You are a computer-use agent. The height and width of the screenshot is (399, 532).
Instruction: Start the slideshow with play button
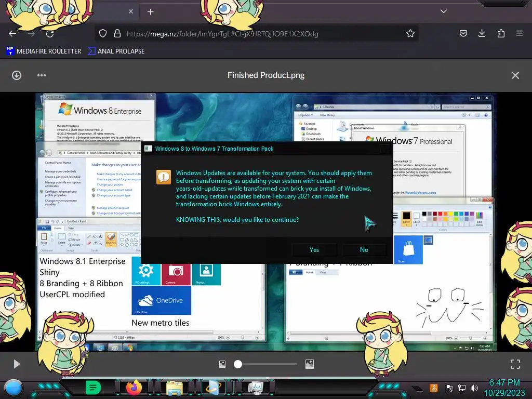pyautogui.click(x=17, y=364)
